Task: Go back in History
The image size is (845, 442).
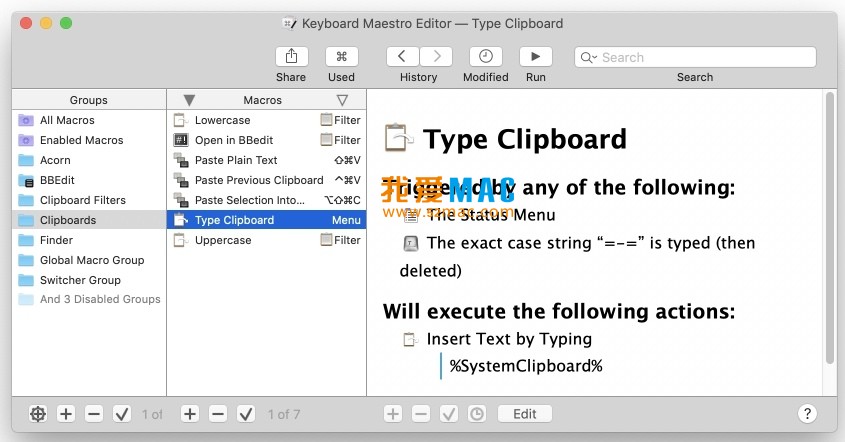Action: (403, 57)
